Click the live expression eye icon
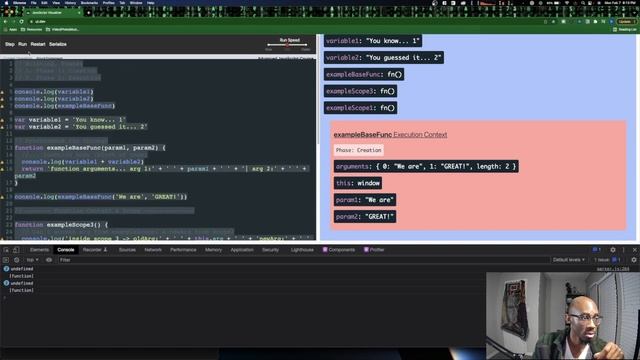 49,260
